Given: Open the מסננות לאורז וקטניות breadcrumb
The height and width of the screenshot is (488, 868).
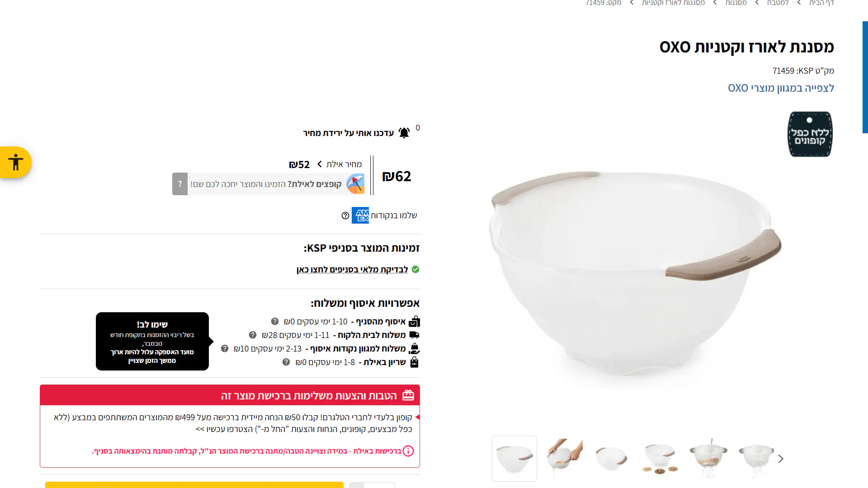Looking at the screenshot, I should (x=673, y=3).
